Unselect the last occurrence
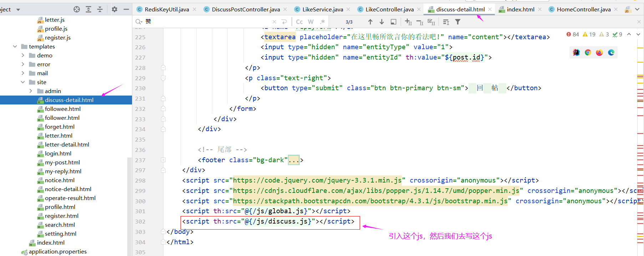Image resolution: width=644 pixels, height=256 pixels. [x=420, y=22]
